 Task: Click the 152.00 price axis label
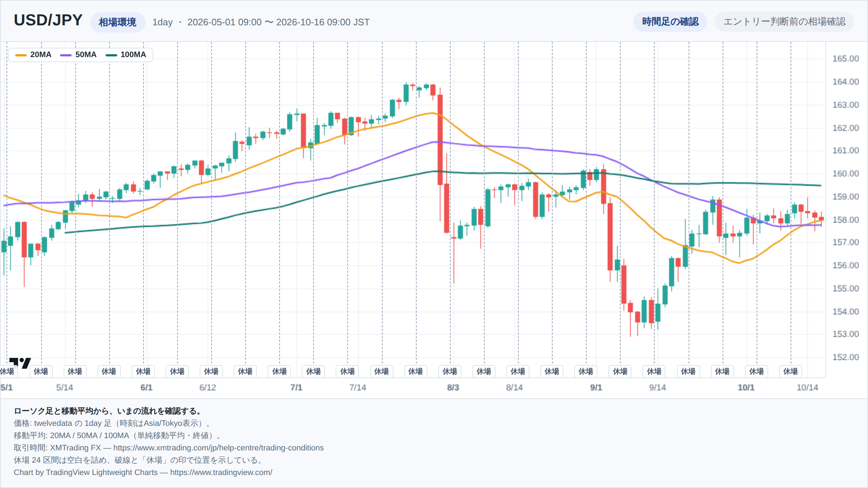846,357
